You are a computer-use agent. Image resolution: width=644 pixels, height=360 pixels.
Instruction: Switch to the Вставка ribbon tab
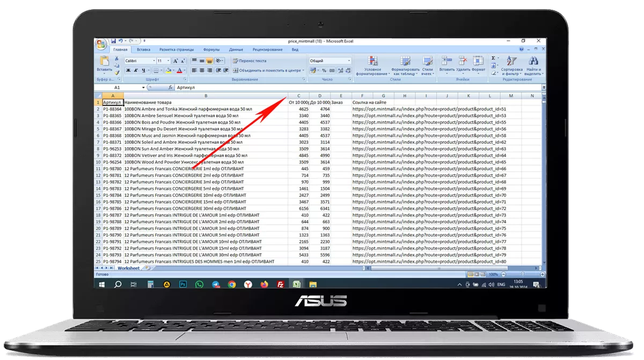coord(143,49)
